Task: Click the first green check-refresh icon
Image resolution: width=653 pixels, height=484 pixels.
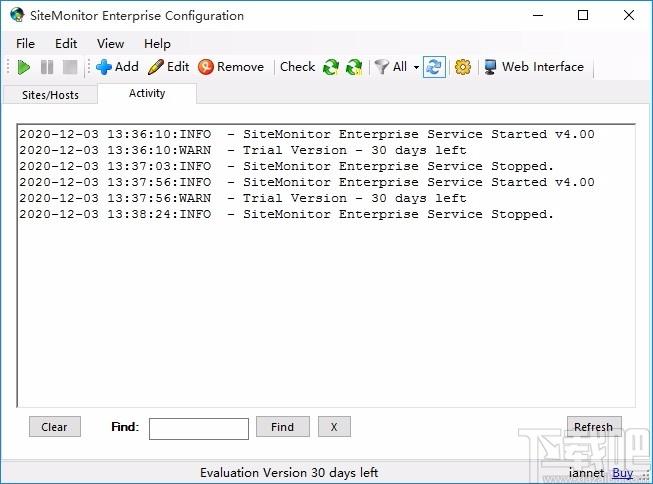Action: coord(331,67)
